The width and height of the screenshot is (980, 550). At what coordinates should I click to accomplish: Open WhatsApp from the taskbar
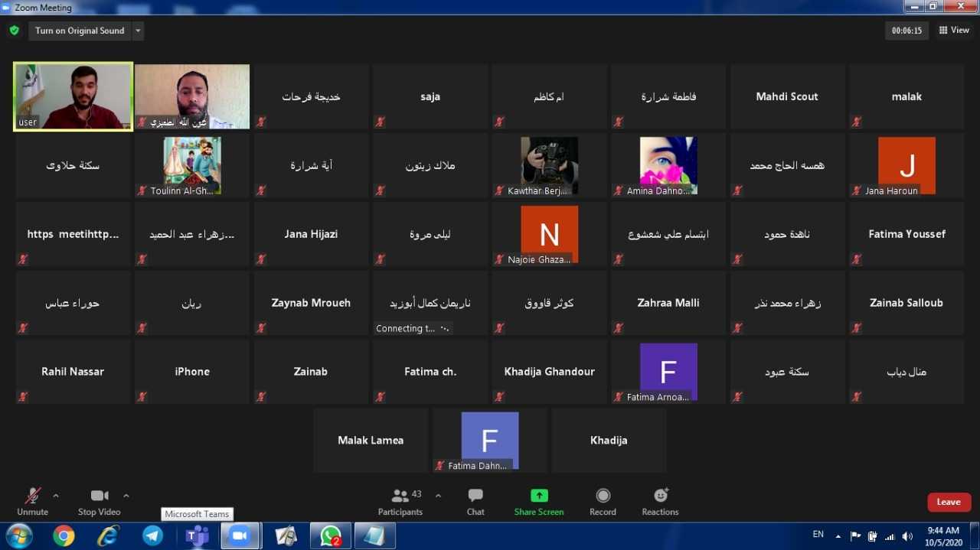click(x=331, y=535)
